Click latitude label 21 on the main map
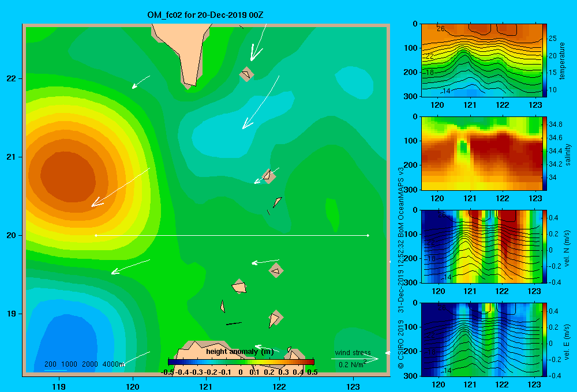 [x=12, y=157]
